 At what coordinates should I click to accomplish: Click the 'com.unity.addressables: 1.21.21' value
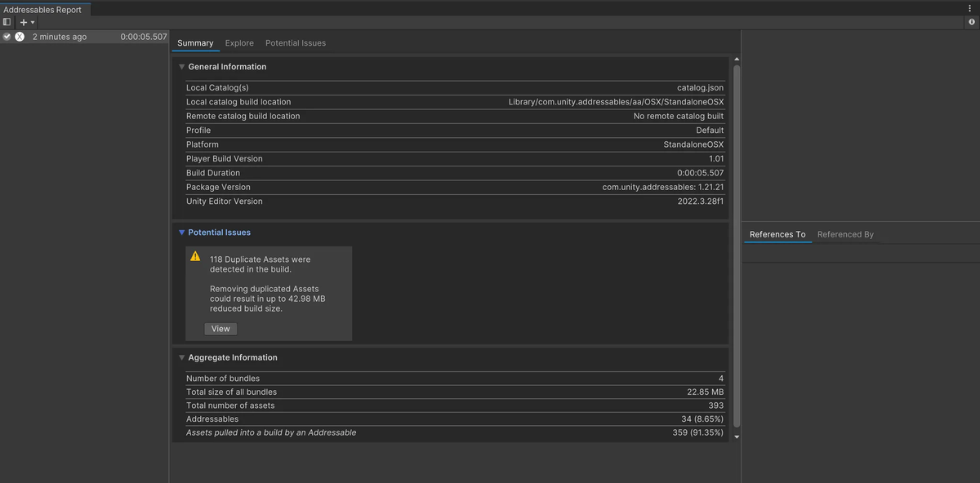pyautogui.click(x=663, y=187)
